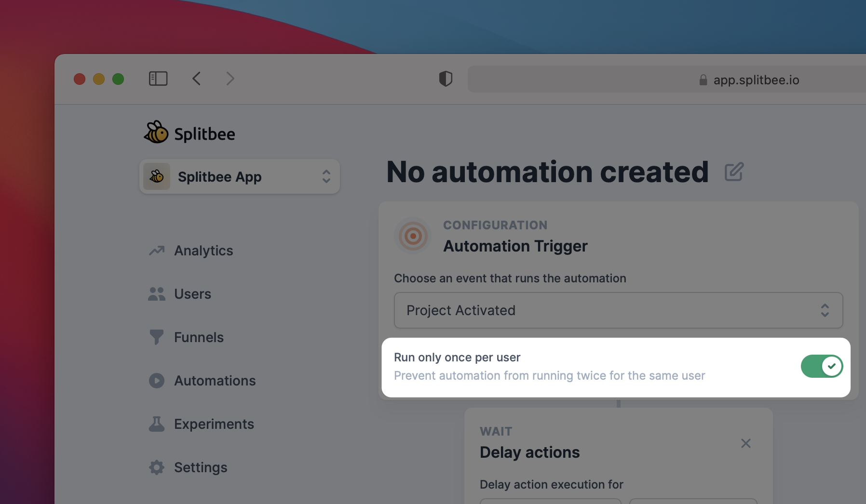Screen dimensions: 866x504
Task: Click the Analytics trend arrow icon
Action: tap(157, 251)
